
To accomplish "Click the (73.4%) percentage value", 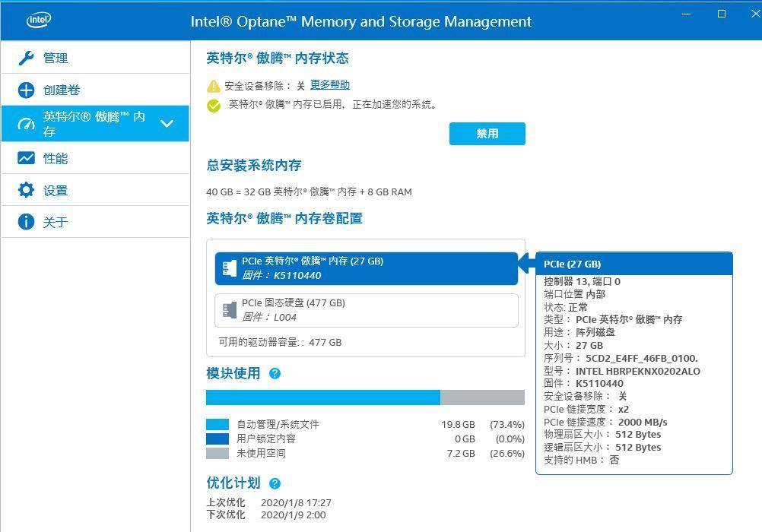I will point(507,425).
